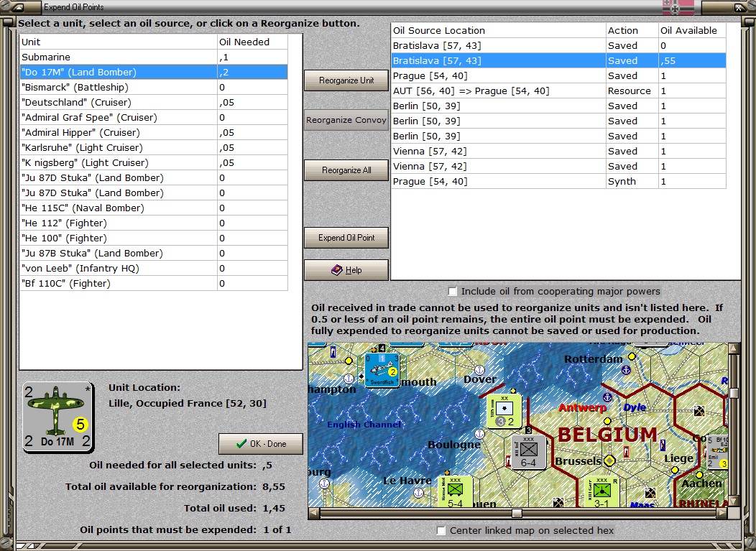Click the map scroll up arrow
Screen dimensions: 756x551
(x=734, y=348)
